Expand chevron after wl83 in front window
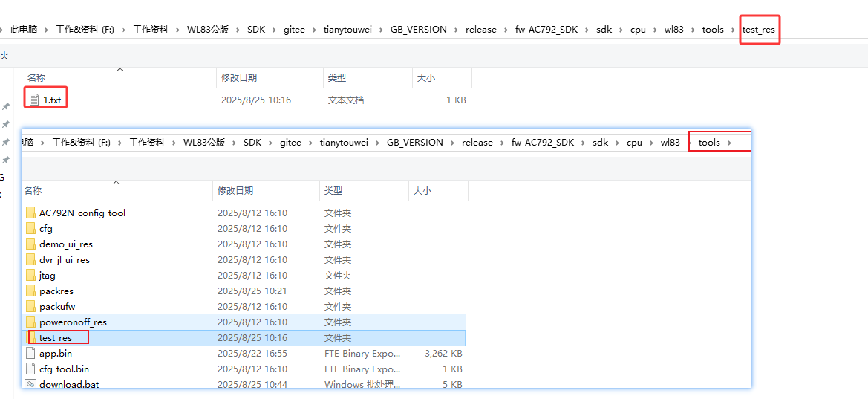Viewport: 868px width, 399px height. click(x=689, y=143)
